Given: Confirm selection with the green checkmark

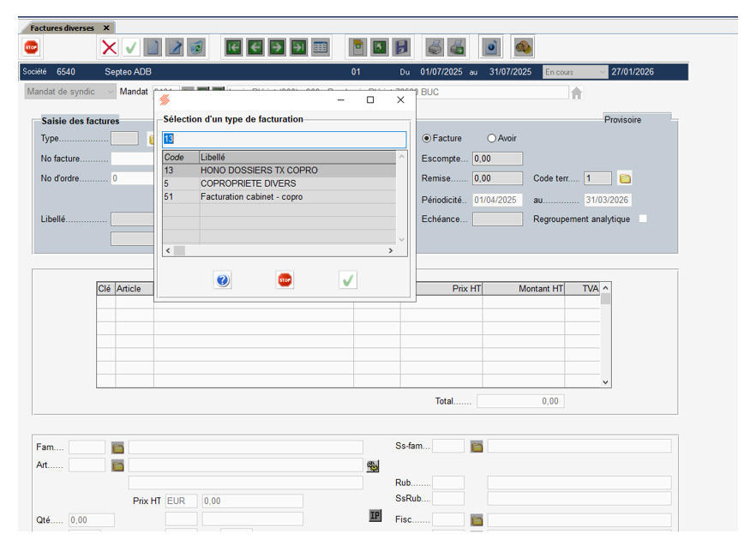Looking at the screenshot, I should coord(348,280).
